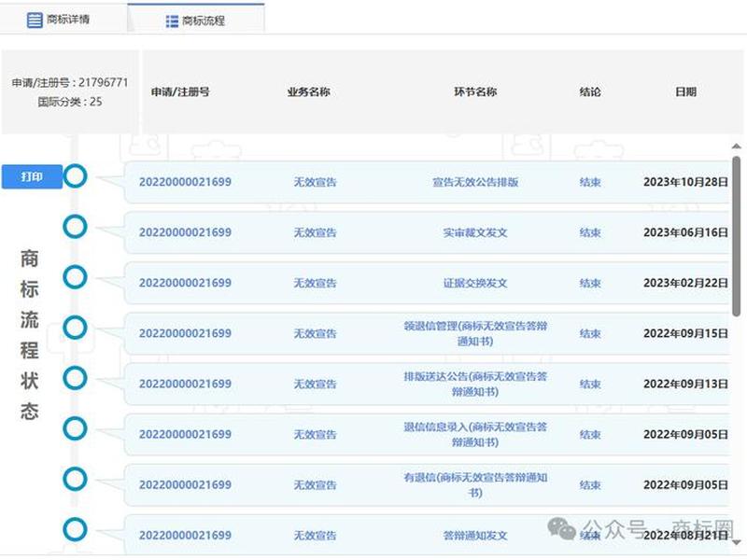Click number 2022000021699 in 证据交换发文 row
The height and width of the screenshot is (560, 747).
(x=185, y=283)
